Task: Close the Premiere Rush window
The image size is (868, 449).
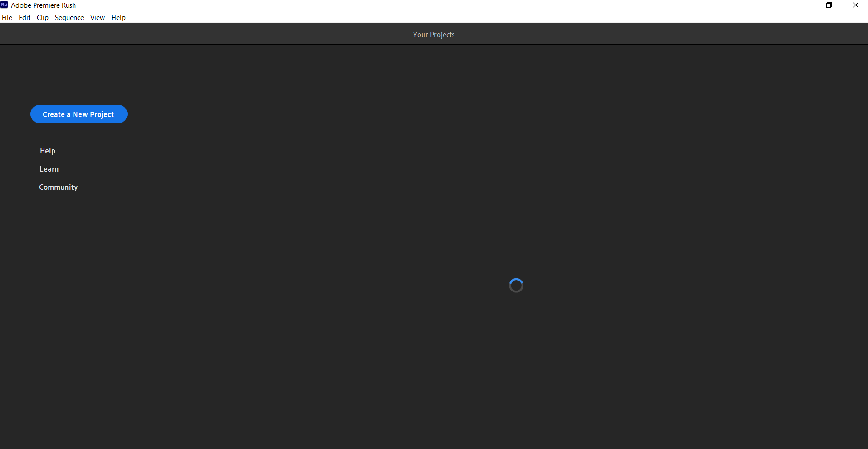Action: 855,5
